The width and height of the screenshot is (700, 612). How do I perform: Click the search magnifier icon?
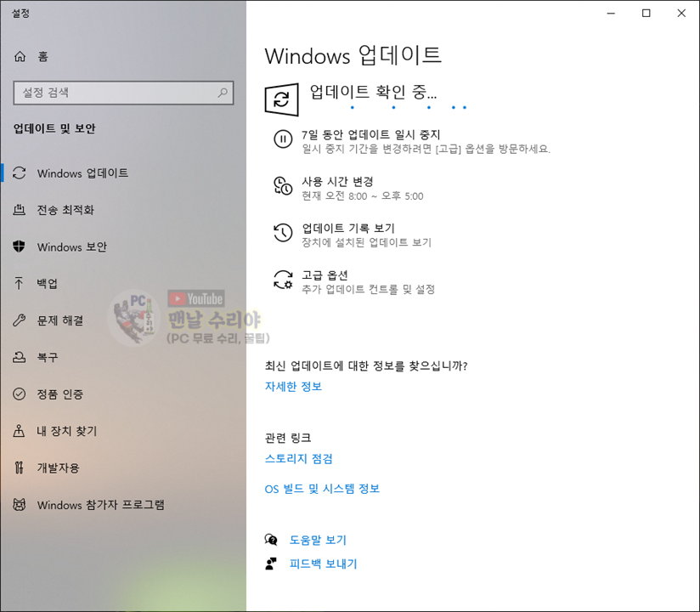223,93
